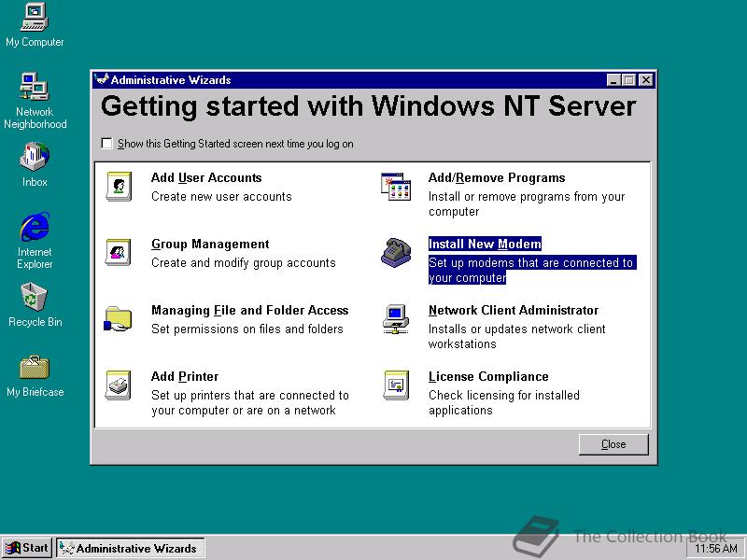Select the Managing File and Folder Access icon

tap(118, 318)
